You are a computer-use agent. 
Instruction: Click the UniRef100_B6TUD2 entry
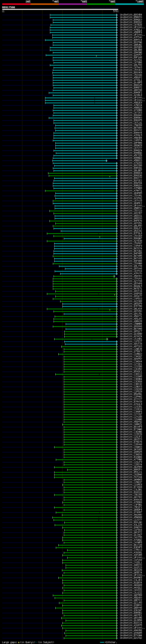(131, 251)
